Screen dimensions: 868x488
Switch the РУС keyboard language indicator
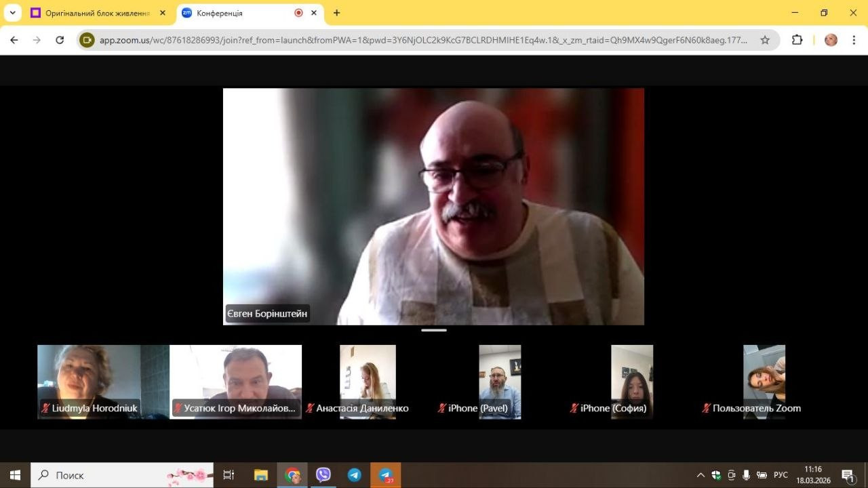click(781, 475)
